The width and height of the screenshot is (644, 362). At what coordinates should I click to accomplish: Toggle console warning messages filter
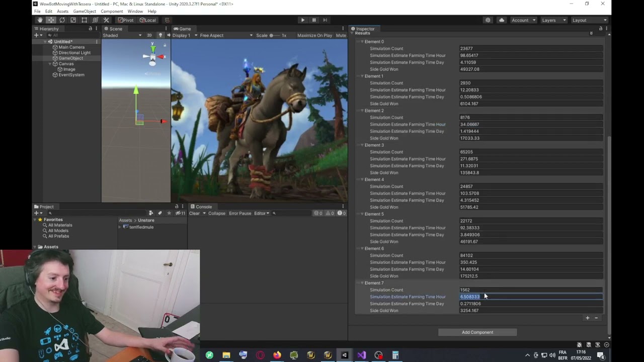coord(330,213)
